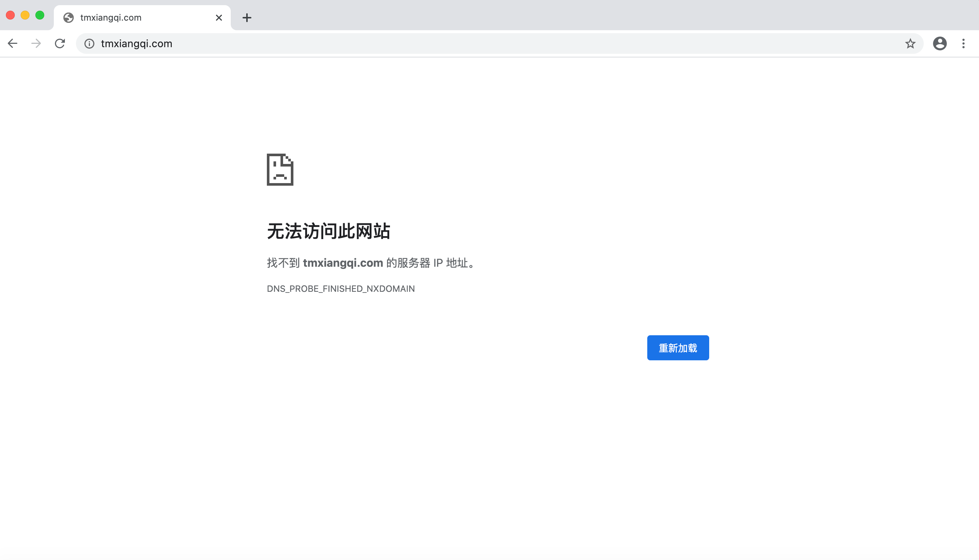This screenshot has height=560, width=979.
Task: Click the yellow minimize window button
Action: point(25,15)
